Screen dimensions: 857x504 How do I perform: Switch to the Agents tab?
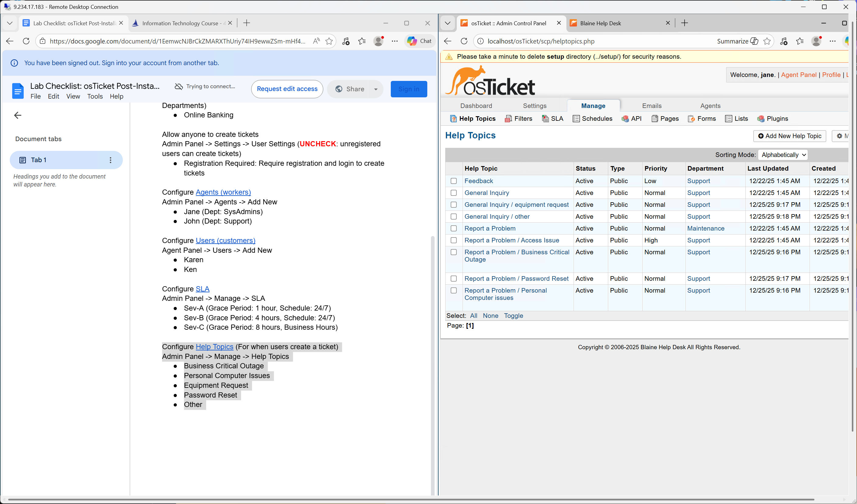(x=710, y=106)
